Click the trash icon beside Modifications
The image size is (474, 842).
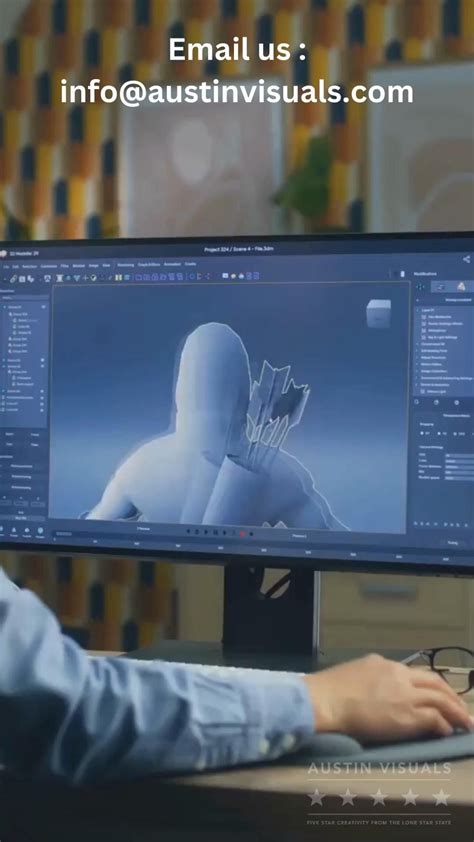(x=403, y=274)
